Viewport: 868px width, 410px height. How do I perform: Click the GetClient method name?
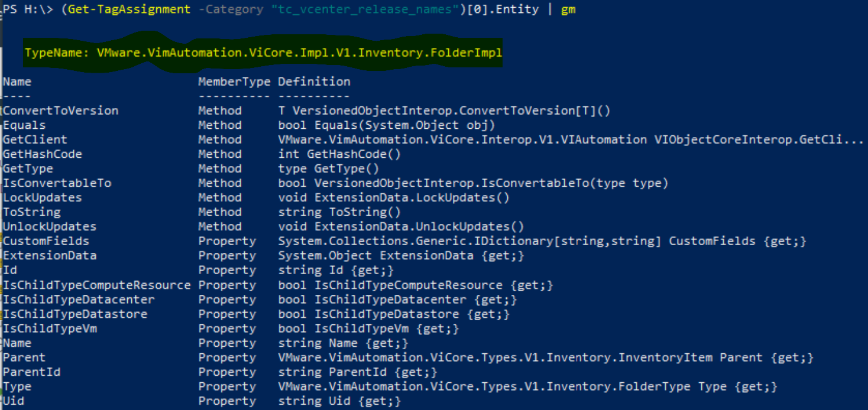[x=35, y=139]
